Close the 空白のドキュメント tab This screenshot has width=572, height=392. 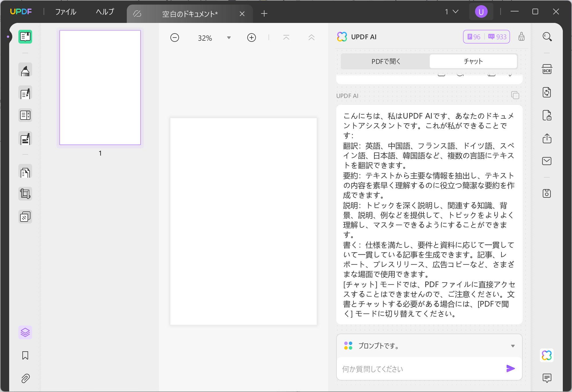[242, 14]
